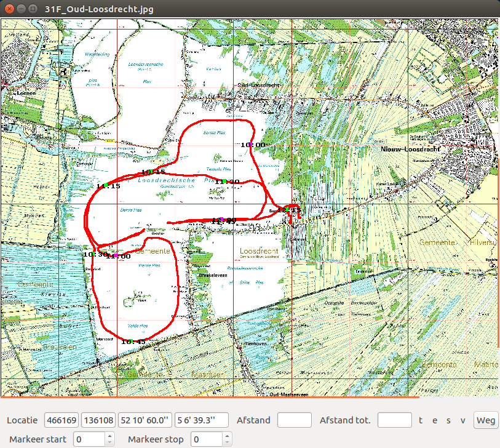Close the 31F_Oud-Loosdrecht.jpg window
The width and height of the screenshot is (500, 448).
(x=9, y=9)
